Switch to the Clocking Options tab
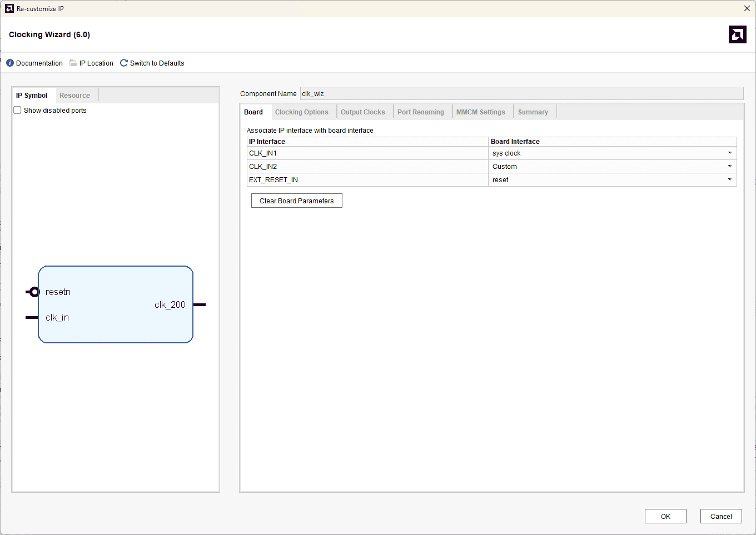The image size is (756, 535). pyautogui.click(x=301, y=112)
